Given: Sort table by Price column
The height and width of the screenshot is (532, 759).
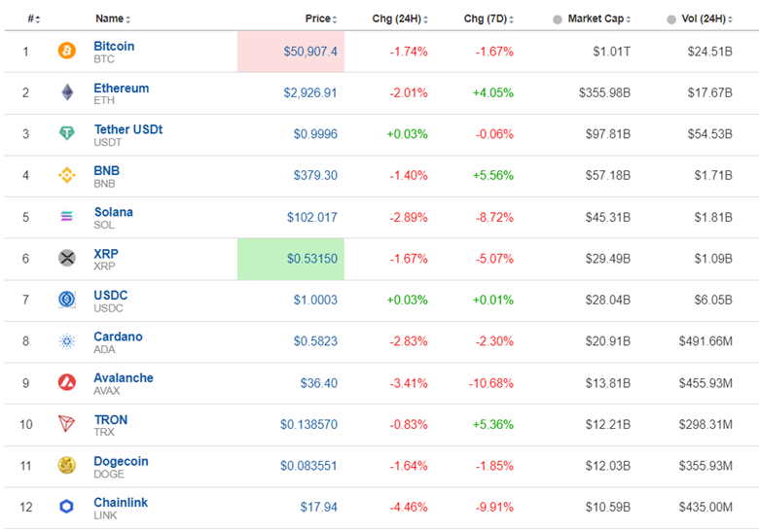Looking at the screenshot, I should tap(318, 18).
